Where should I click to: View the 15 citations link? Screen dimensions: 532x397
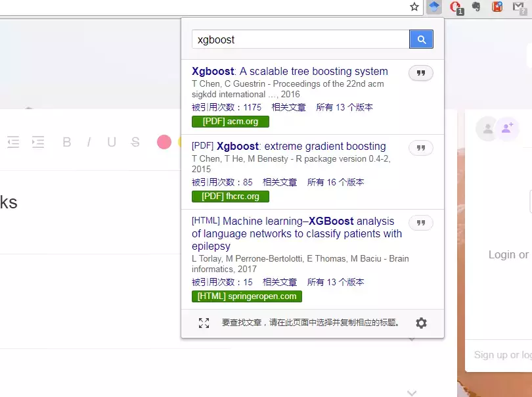pyautogui.click(x=222, y=282)
